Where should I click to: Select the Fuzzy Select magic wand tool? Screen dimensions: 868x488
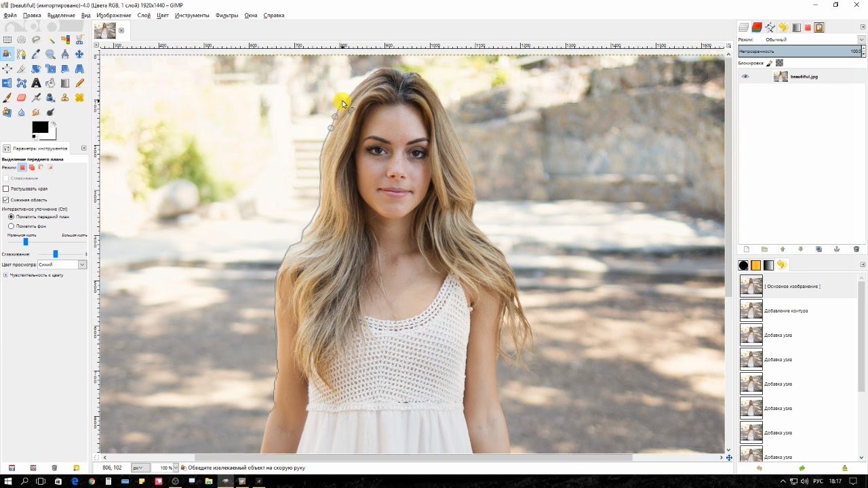point(51,39)
